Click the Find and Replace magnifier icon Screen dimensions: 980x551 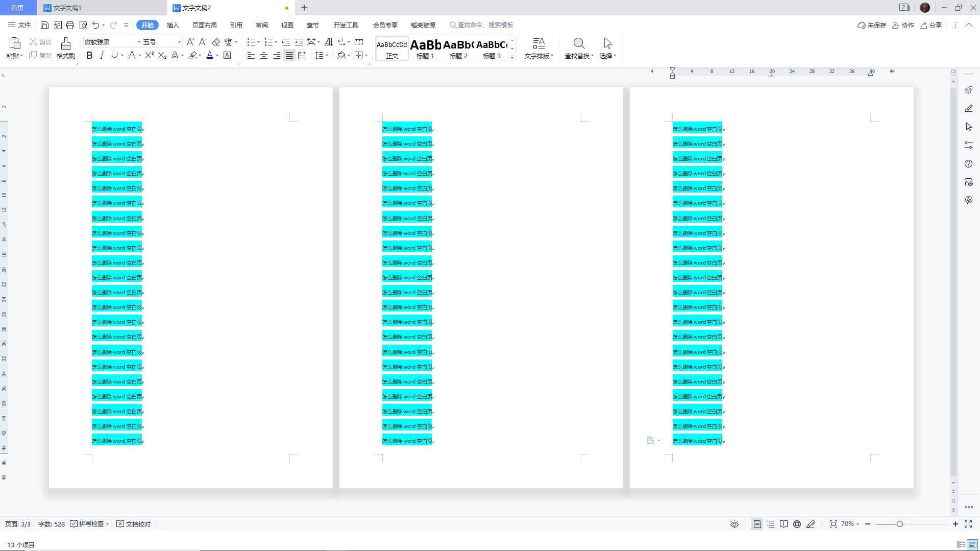tap(578, 44)
